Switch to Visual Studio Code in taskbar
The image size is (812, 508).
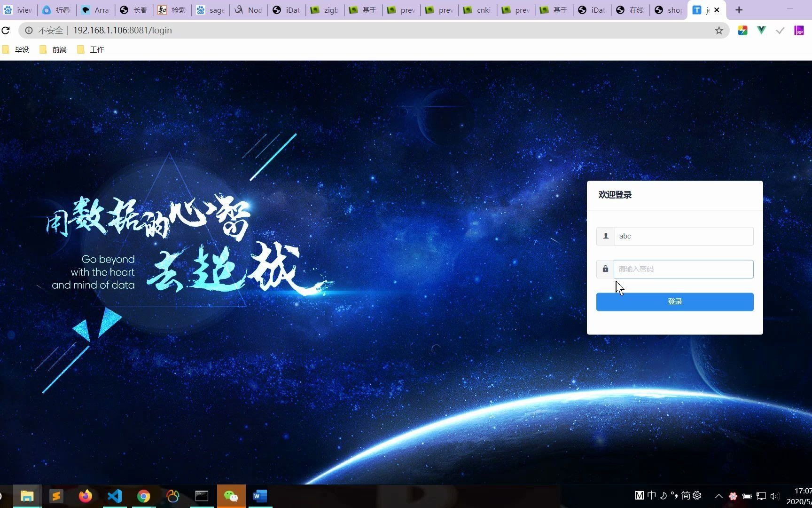[114, 496]
